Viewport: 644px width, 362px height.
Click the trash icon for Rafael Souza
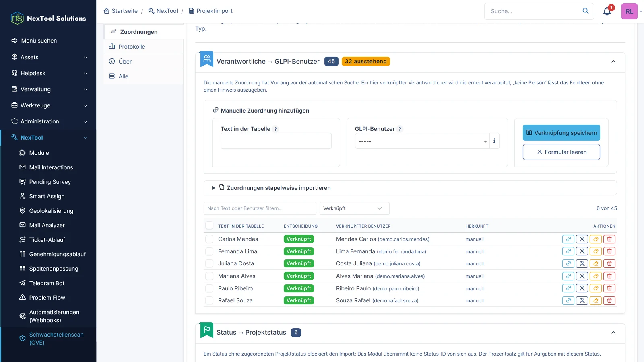609,300
